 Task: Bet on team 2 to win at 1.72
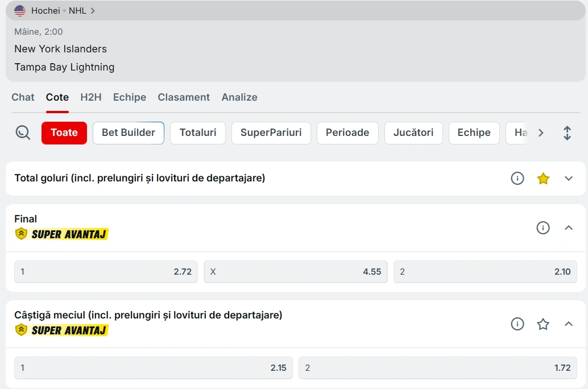click(438, 368)
